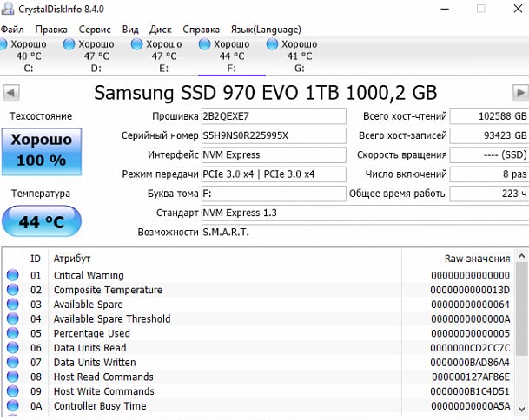Viewport: 529px width, 420px height.
Task: Click status orb of Host Read Commands row
Action: [13, 377]
